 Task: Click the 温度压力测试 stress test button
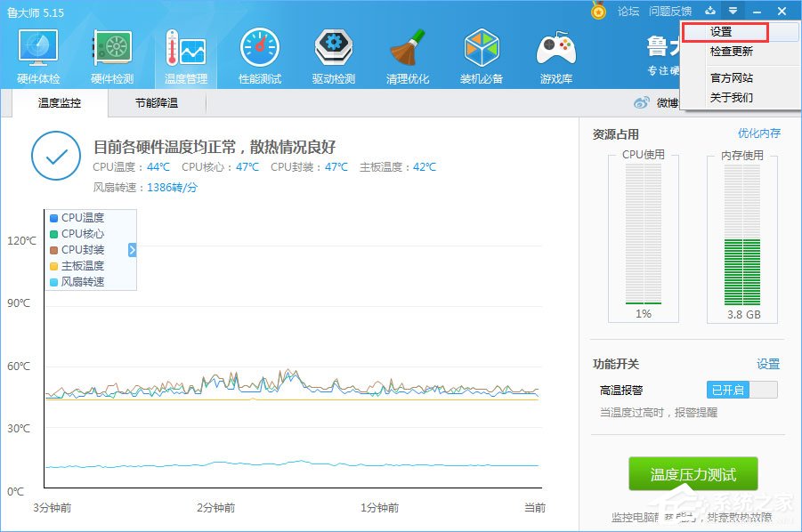pyautogui.click(x=692, y=474)
